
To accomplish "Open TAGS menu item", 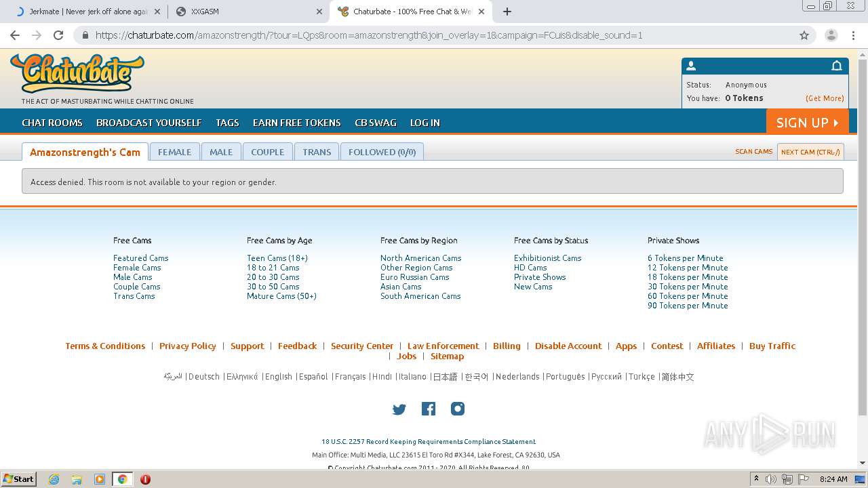I will [227, 123].
